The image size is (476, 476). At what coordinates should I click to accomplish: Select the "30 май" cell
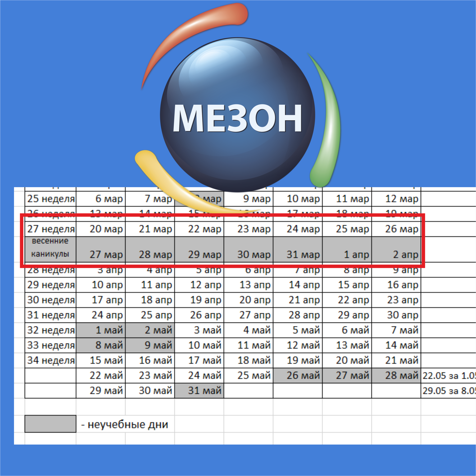[x=150, y=391]
